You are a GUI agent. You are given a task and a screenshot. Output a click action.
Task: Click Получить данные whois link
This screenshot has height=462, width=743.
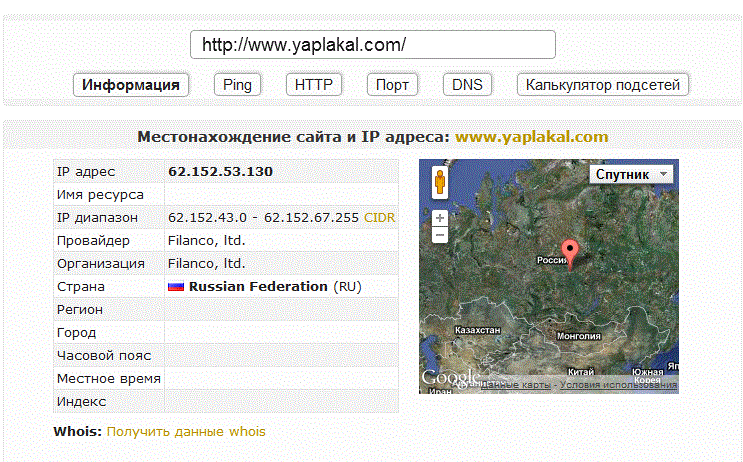(186, 432)
